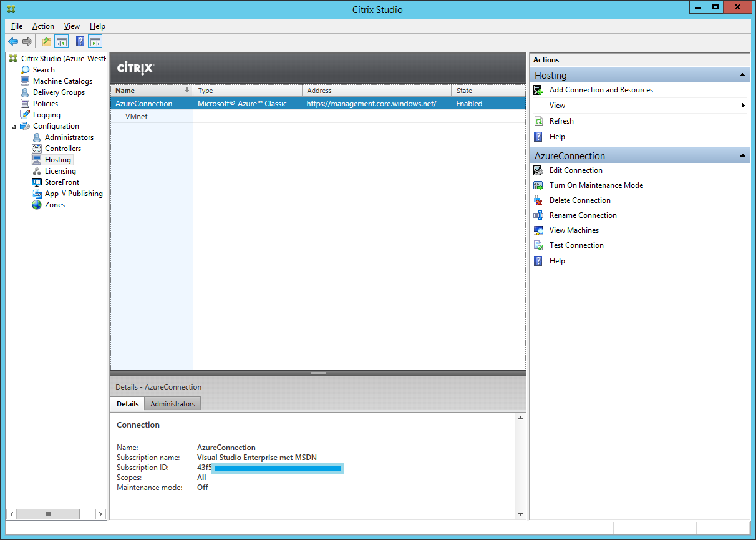Screen dimensions: 756x540
Task: Click the tree pane horizontal scrollbar thumb
Action: pyautogui.click(x=48, y=514)
